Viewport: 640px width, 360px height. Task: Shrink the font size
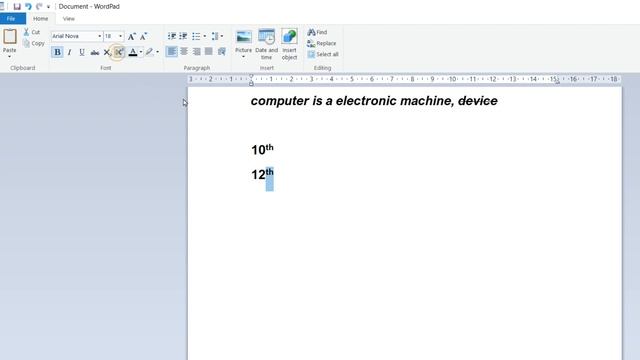[143, 36]
